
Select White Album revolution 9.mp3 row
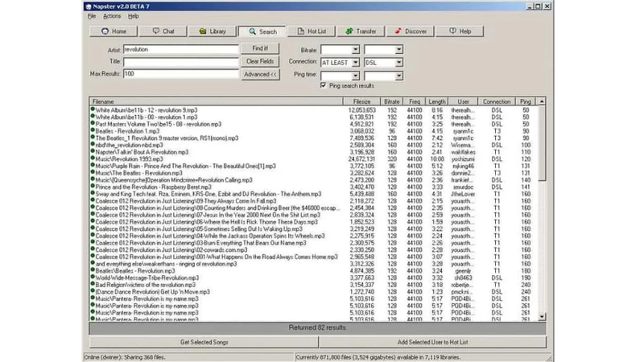(314, 110)
